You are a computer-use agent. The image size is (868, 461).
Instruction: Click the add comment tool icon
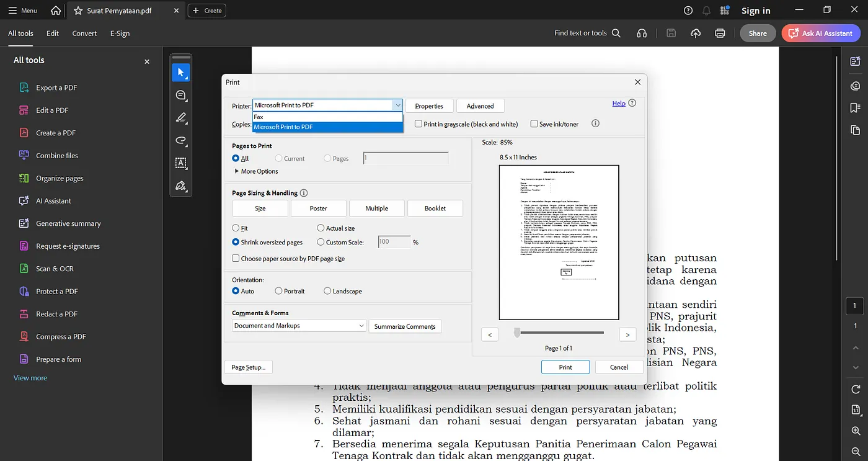point(181,95)
